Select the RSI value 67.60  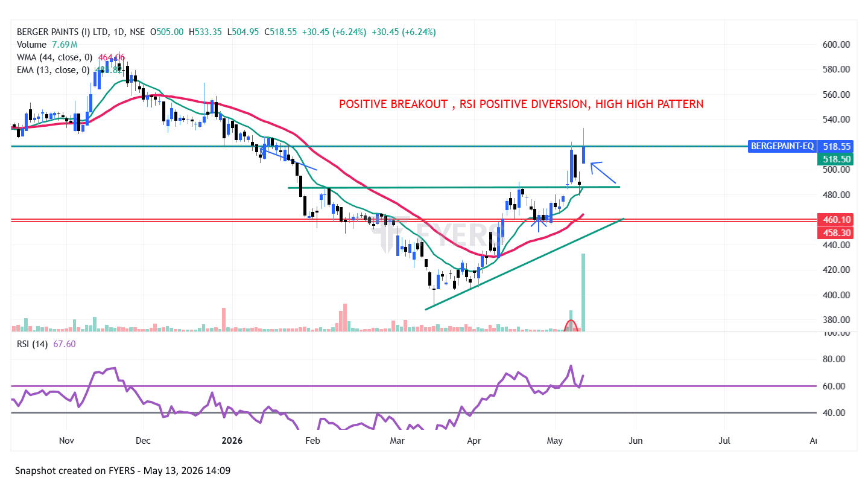[65, 344]
